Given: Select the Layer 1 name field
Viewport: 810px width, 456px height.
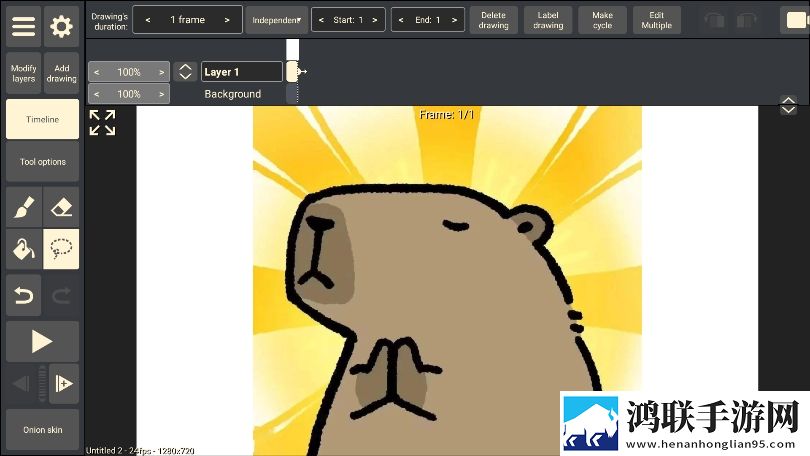Looking at the screenshot, I should 242,72.
